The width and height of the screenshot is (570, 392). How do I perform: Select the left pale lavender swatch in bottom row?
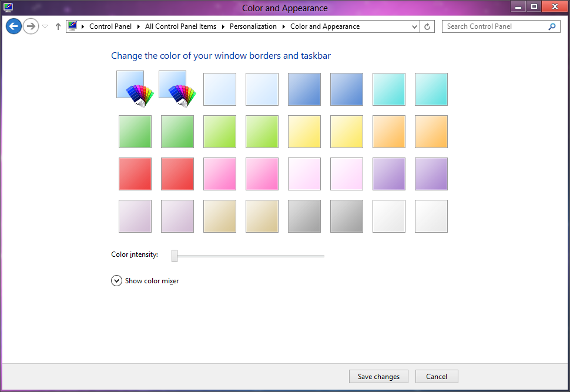[x=135, y=216]
